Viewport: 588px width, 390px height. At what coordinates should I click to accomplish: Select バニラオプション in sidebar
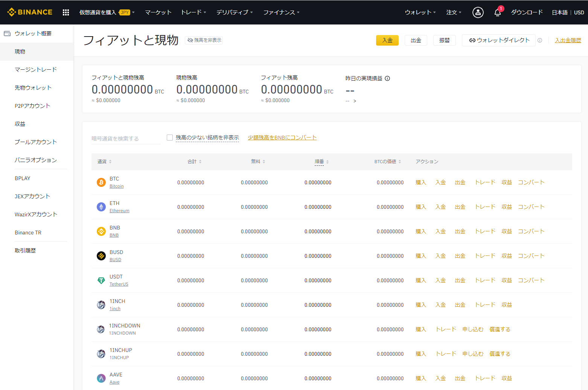tap(37, 160)
